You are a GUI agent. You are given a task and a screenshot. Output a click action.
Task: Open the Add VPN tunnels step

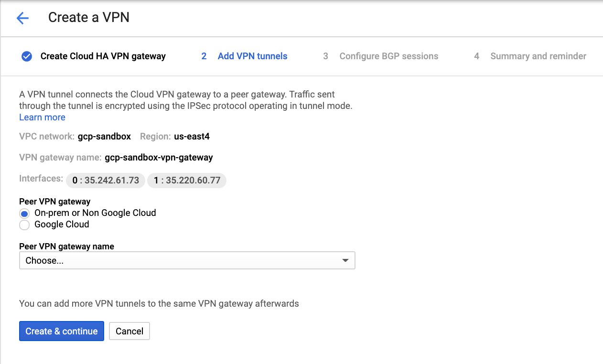point(252,56)
